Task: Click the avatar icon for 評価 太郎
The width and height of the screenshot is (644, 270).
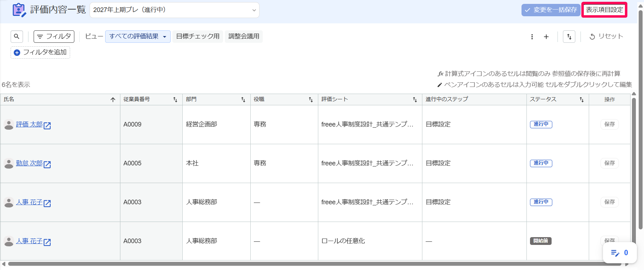Action: (x=9, y=124)
